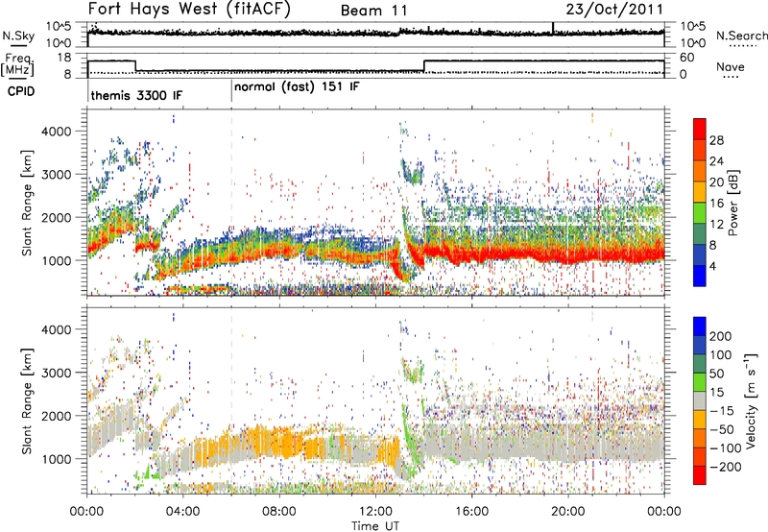Click the 'themis 3300 IF' mode label
The height and width of the screenshot is (532, 768).
pyautogui.click(x=136, y=95)
